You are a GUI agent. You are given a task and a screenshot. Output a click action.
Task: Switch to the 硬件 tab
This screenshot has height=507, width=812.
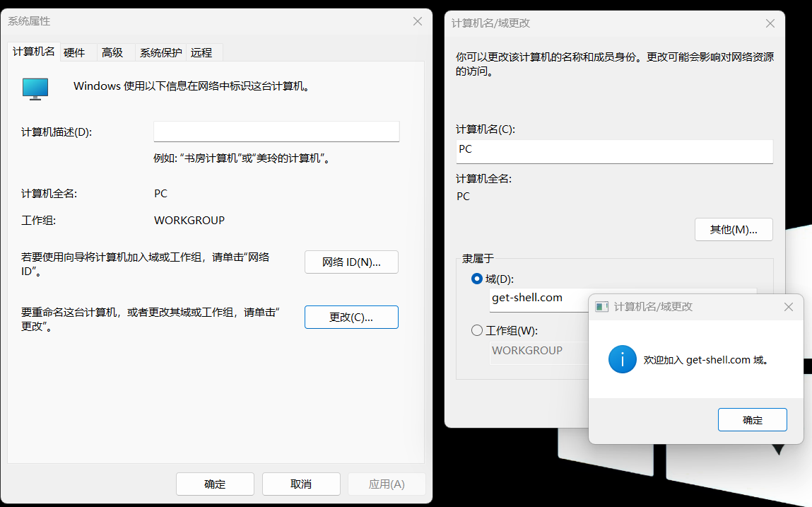[x=74, y=52]
